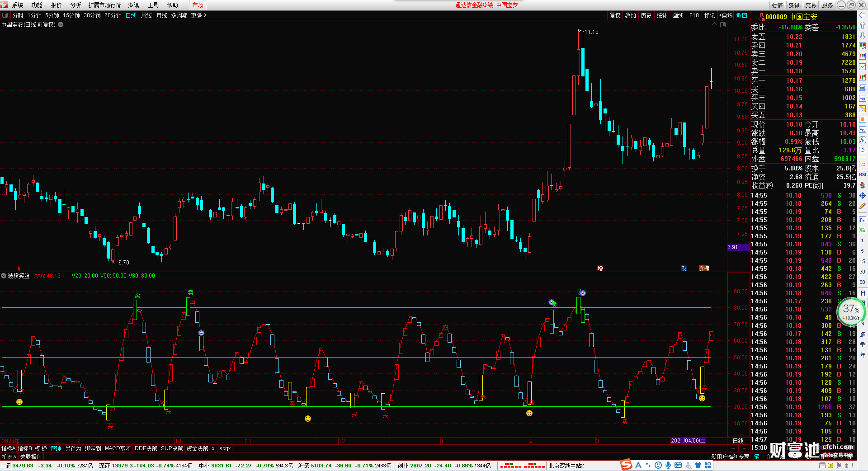The image size is (868, 471).
Task: Click the 叠加 overlay button
Action: point(631,15)
